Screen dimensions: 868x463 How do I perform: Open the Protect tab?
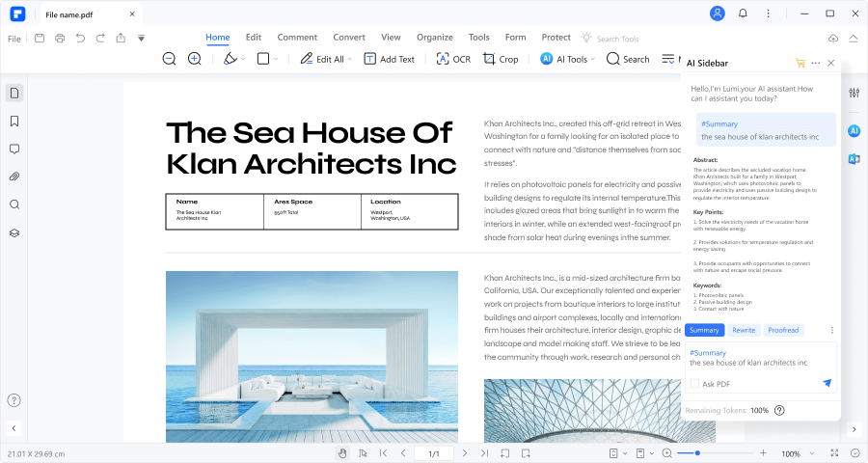556,37
